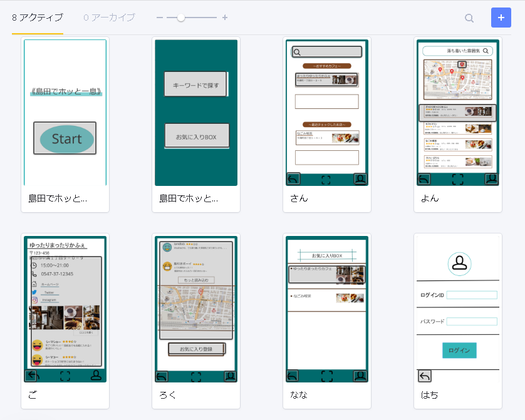Click the fullscreen bracket icon in ご screen

pos(65,376)
